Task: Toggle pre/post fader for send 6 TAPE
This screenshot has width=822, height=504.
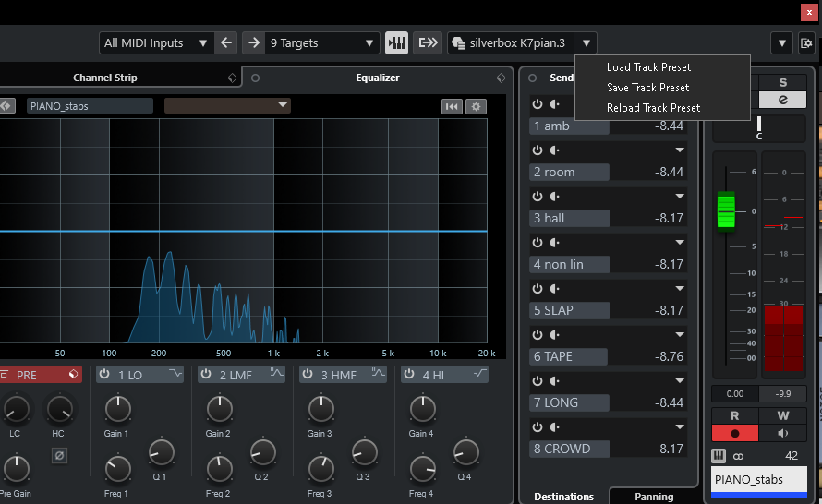Action: pyautogui.click(x=555, y=335)
